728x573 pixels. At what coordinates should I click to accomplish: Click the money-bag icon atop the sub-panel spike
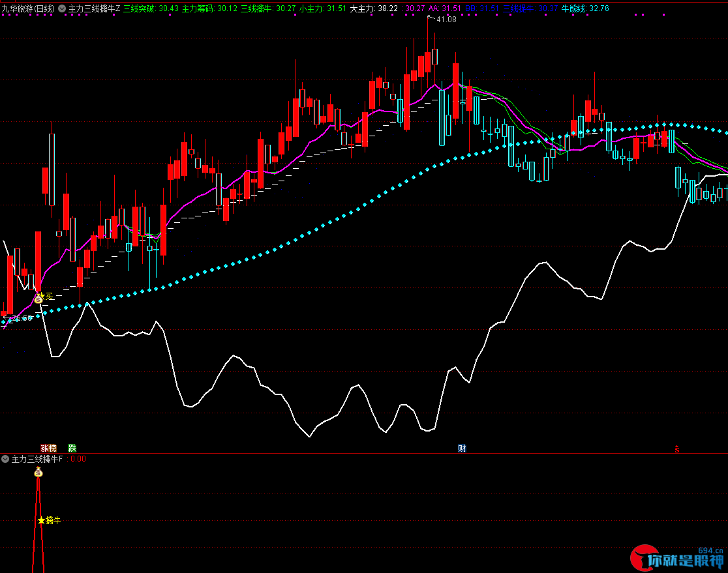38,473
